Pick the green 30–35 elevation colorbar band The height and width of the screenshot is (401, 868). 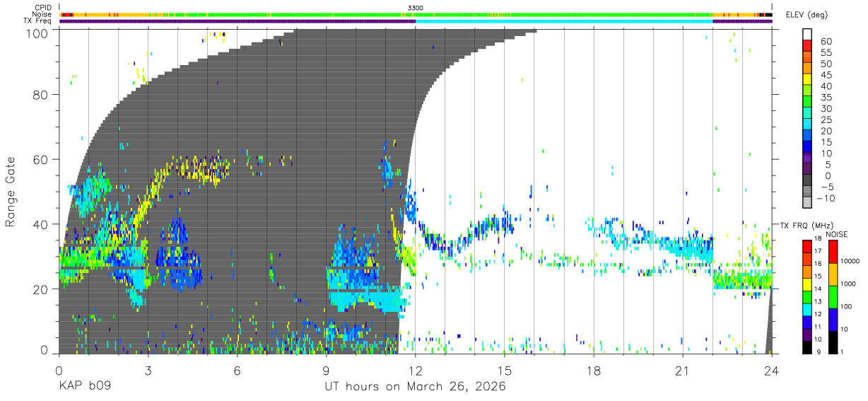click(807, 103)
